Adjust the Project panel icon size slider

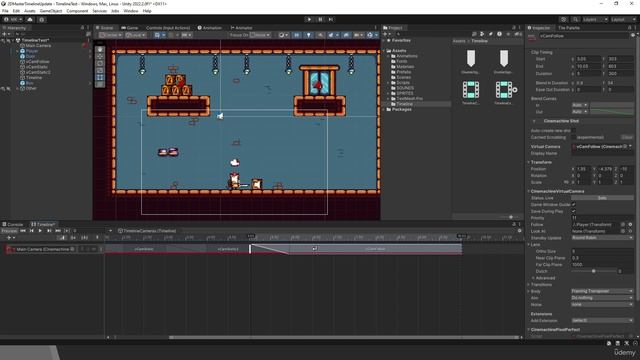(511, 217)
